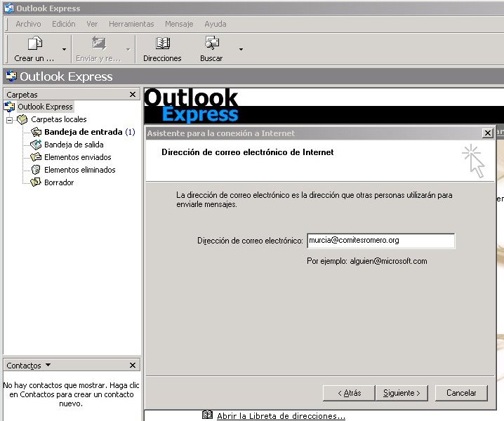Click the Siguiente button in the wizard

click(402, 393)
